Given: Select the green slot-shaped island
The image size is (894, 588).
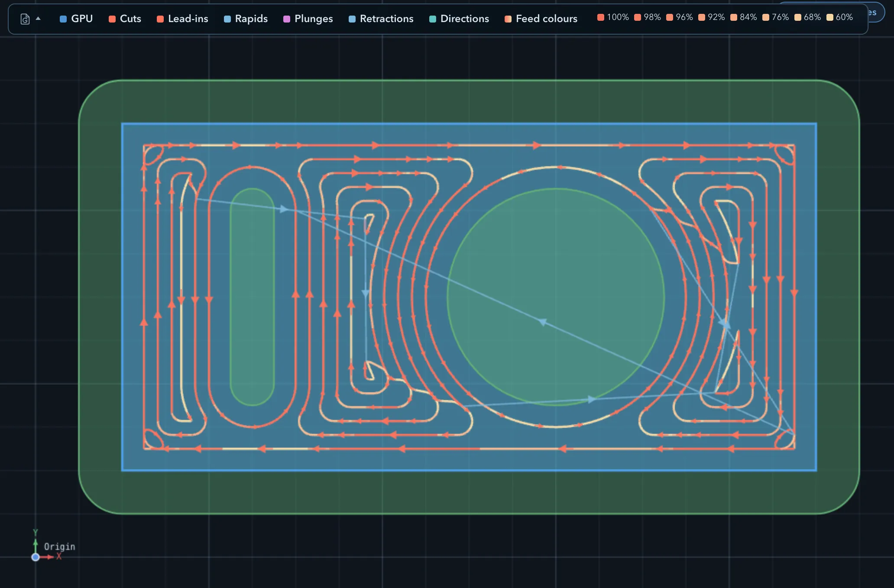Looking at the screenshot, I should coord(252,297).
